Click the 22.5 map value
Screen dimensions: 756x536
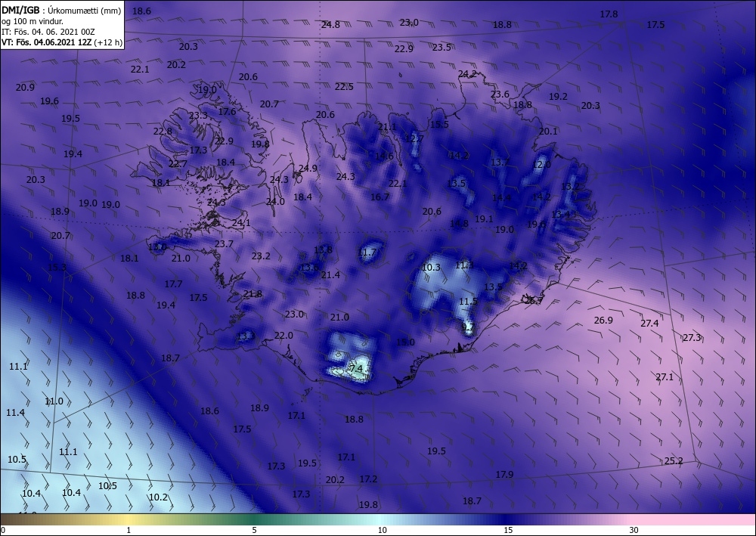344,87
